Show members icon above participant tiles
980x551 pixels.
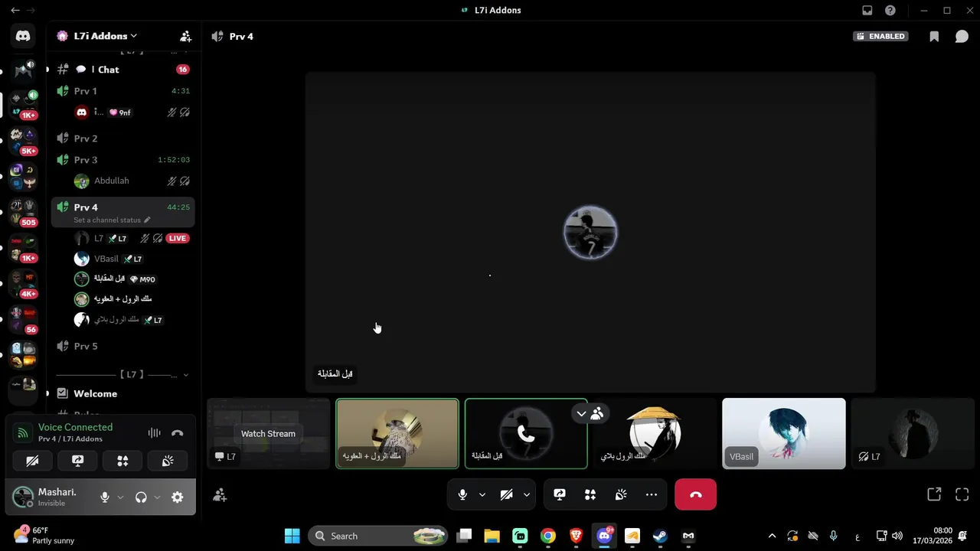tap(597, 413)
